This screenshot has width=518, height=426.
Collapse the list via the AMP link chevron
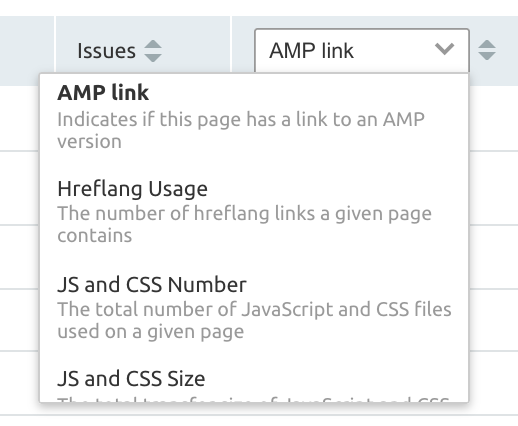tap(444, 49)
